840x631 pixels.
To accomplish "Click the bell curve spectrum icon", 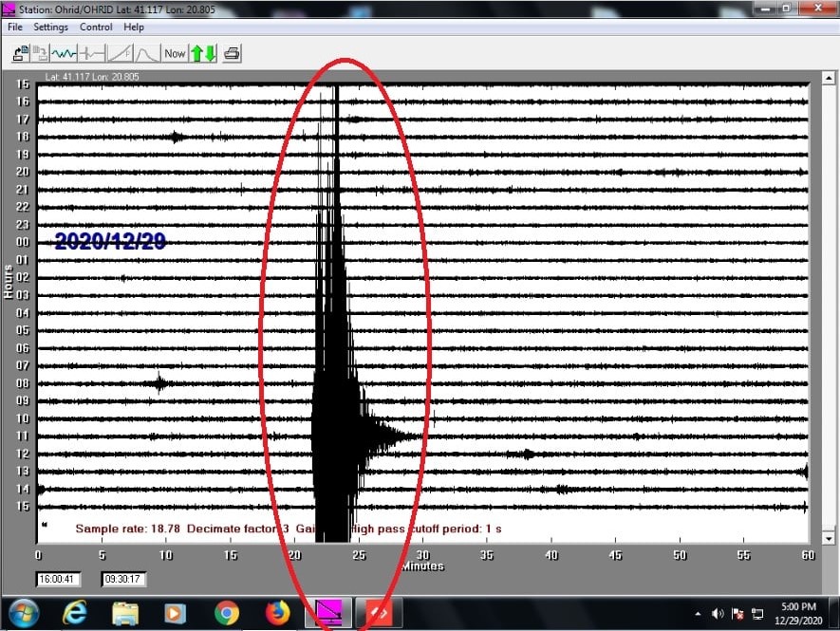I will pyautogui.click(x=147, y=53).
